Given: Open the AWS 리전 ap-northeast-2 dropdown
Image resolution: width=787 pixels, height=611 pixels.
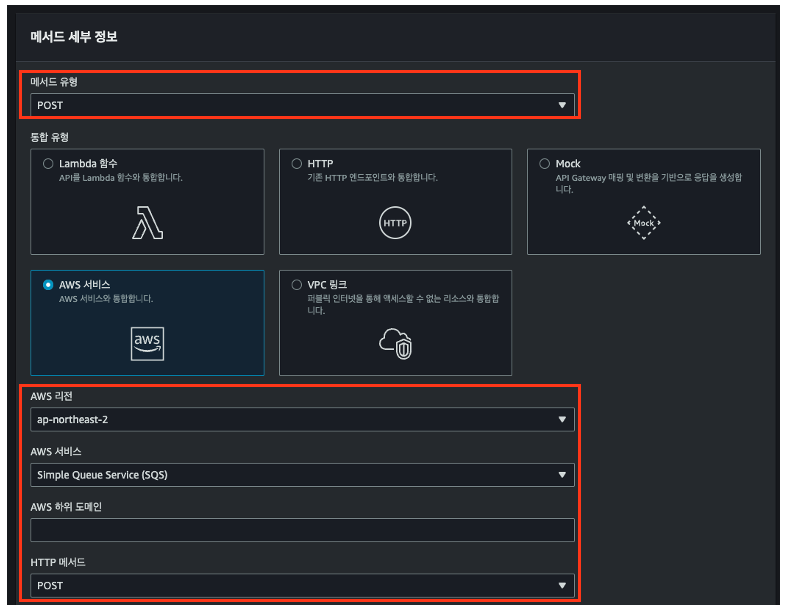Looking at the screenshot, I should point(302,419).
